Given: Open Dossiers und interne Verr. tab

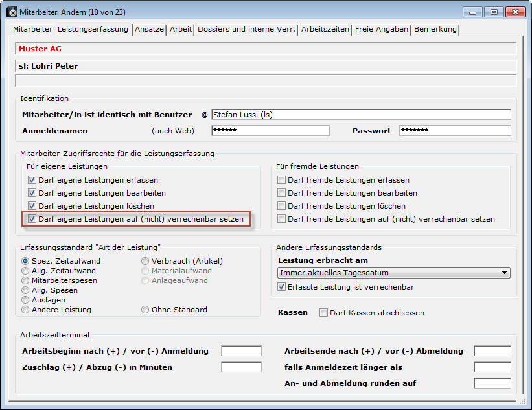Looking at the screenshot, I should 246,29.
